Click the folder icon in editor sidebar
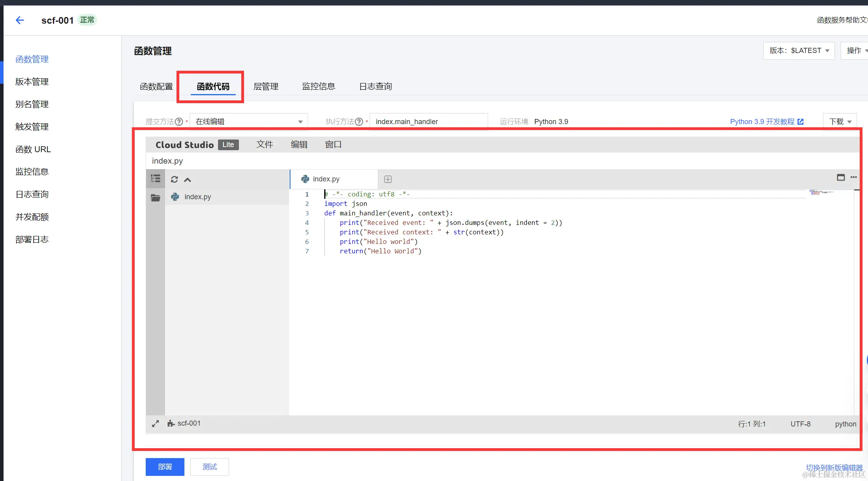 (x=156, y=197)
